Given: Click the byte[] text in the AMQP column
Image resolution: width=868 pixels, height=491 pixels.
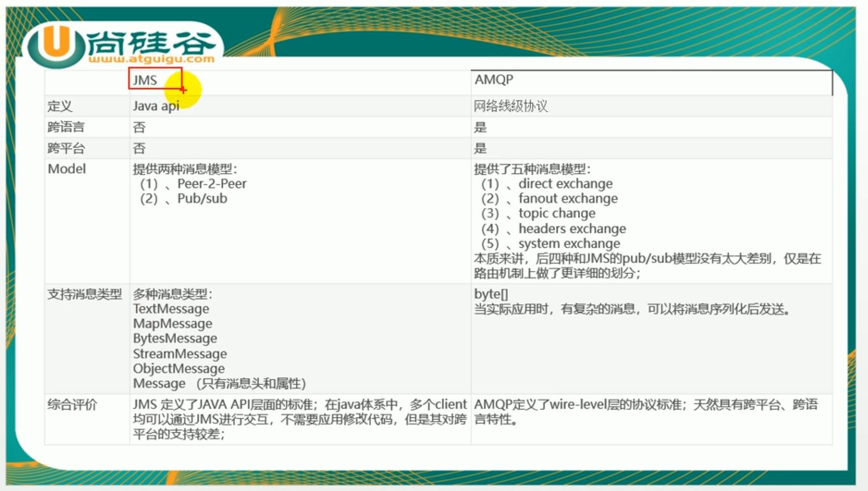Looking at the screenshot, I should click(x=491, y=294).
